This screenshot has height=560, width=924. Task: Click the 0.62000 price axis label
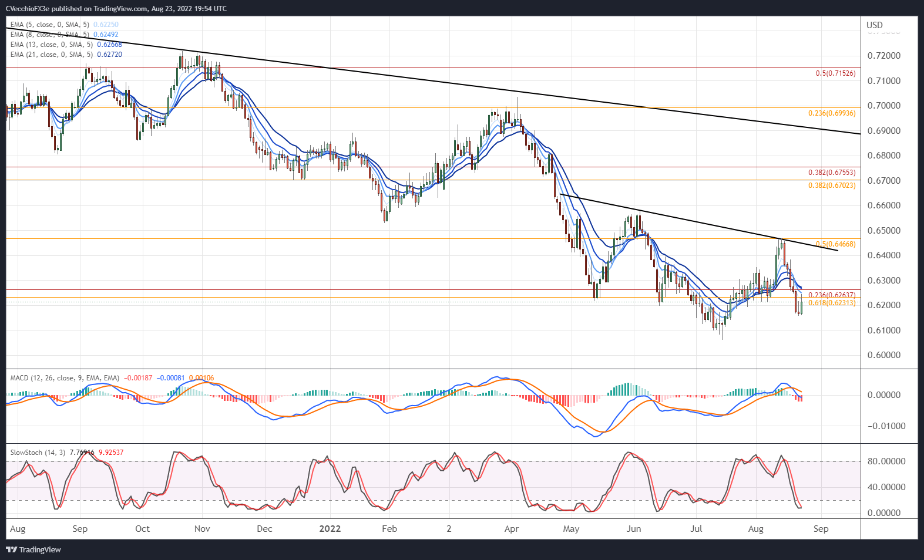(x=884, y=305)
